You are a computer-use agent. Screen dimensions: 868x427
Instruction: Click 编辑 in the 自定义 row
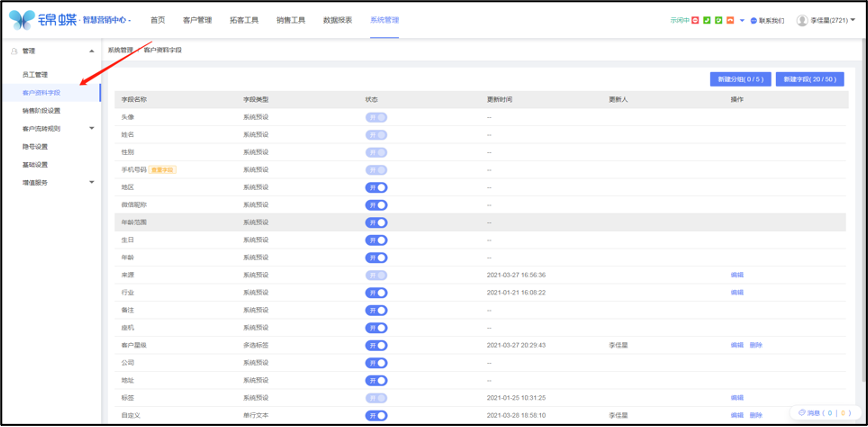click(x=737, y=415)
